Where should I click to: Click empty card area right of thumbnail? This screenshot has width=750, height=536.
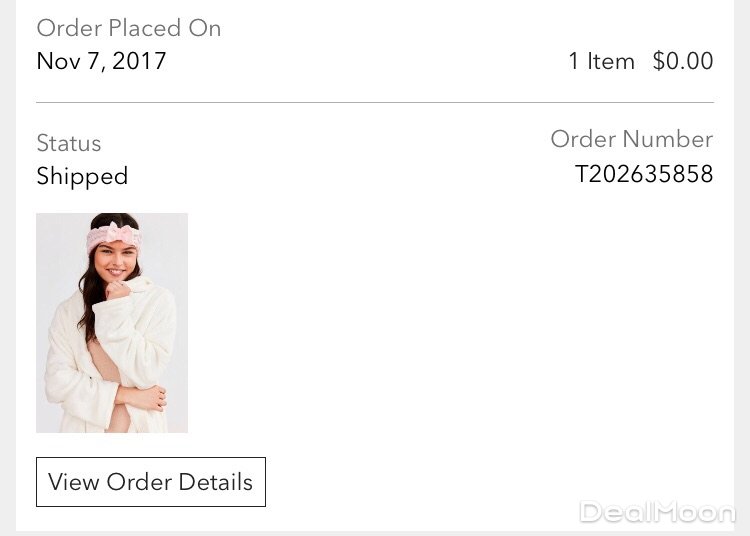pyautogui.click(x=450, y=322)
